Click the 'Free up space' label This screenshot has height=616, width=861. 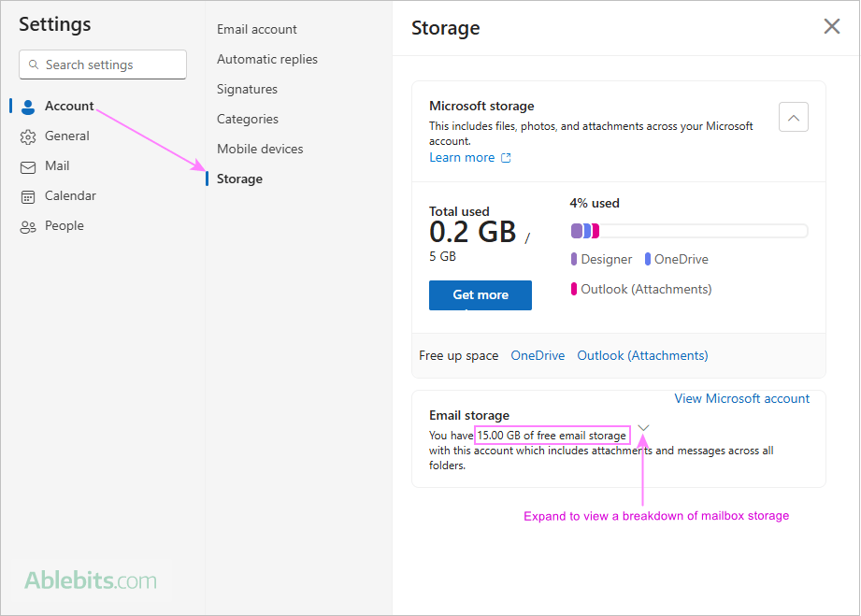pos(458,356)
